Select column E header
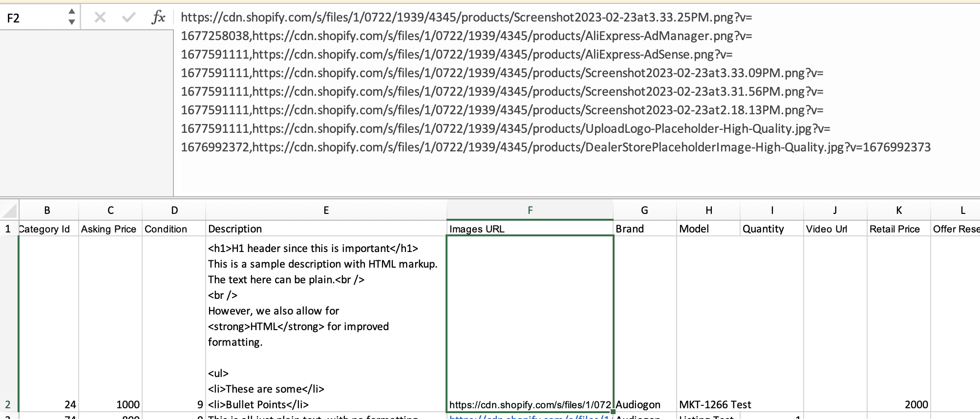Image resolution: width=980 pixels, height=419 pixels. tap(326, 210)
